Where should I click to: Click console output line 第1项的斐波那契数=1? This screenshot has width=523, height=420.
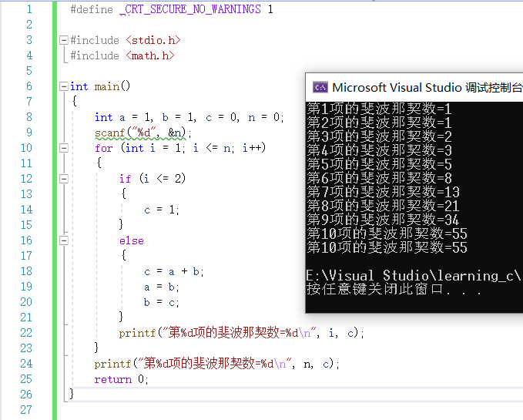pos(379,109)
